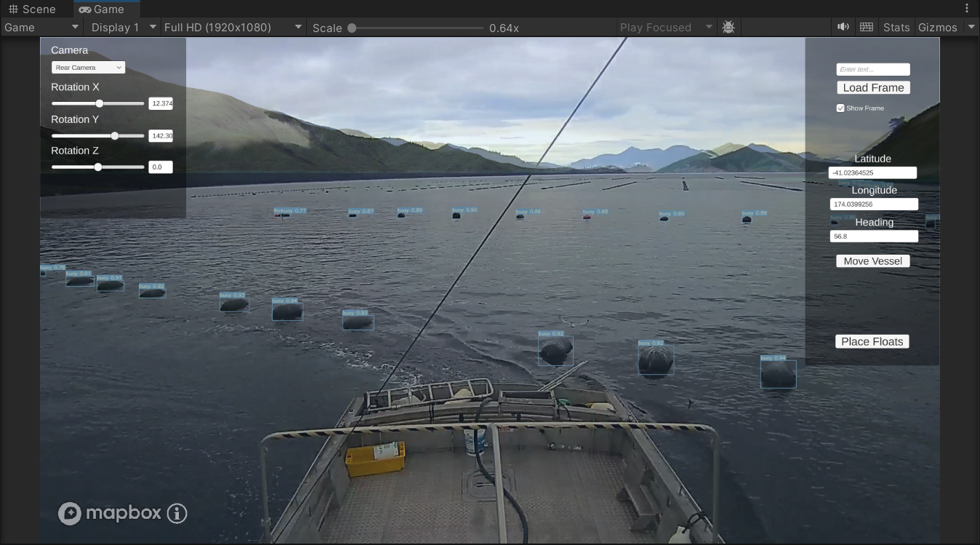The image size is (980, 545).
Task: Open the Display 1 dropdown
Action: 122,27
